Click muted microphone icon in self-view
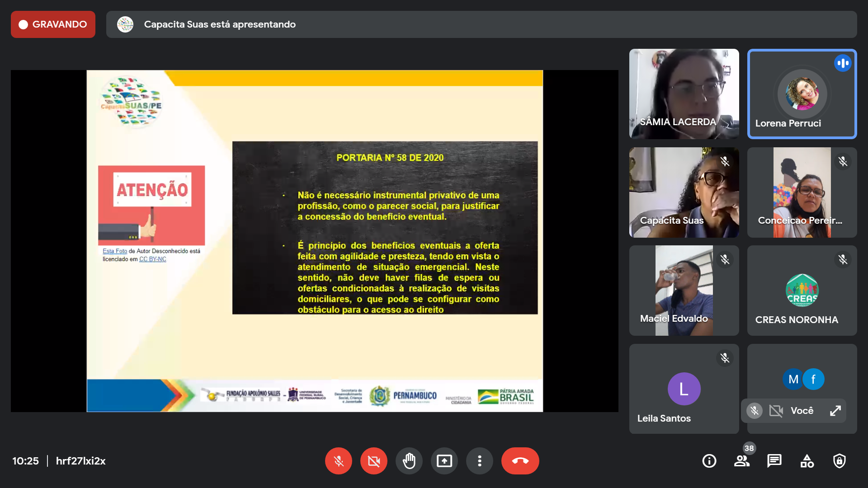The image size is (868, 488). pos(754,410)
